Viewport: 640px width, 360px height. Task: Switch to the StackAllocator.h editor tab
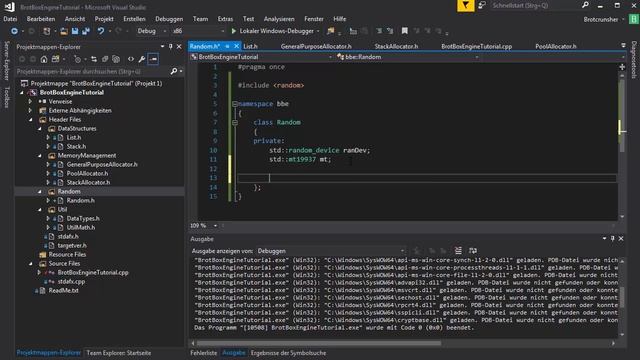[x=396, y=47]
